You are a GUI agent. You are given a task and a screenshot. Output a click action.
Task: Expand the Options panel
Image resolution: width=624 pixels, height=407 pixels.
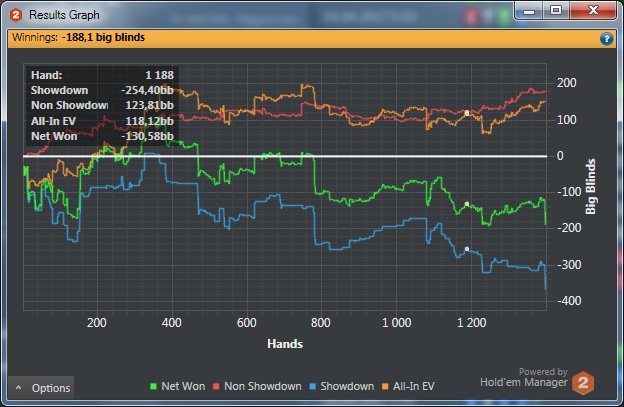pyautogui.click(x=41, y=388)
